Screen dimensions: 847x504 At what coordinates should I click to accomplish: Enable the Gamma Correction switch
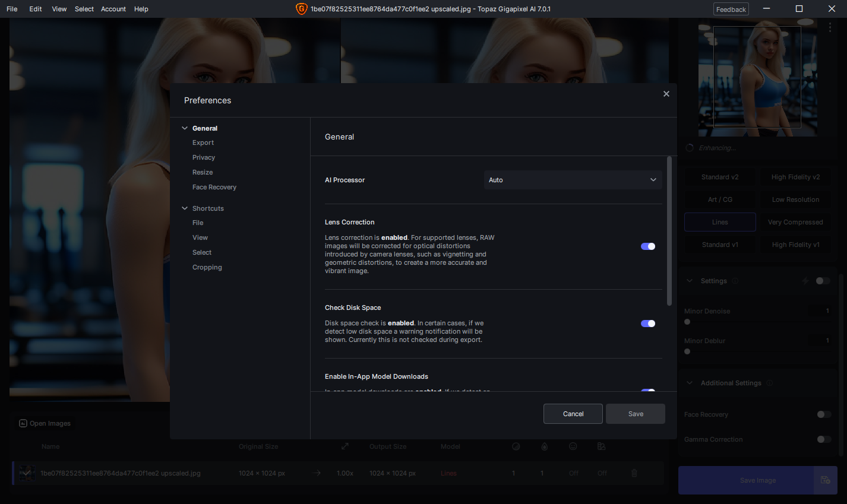coord(824,439)
